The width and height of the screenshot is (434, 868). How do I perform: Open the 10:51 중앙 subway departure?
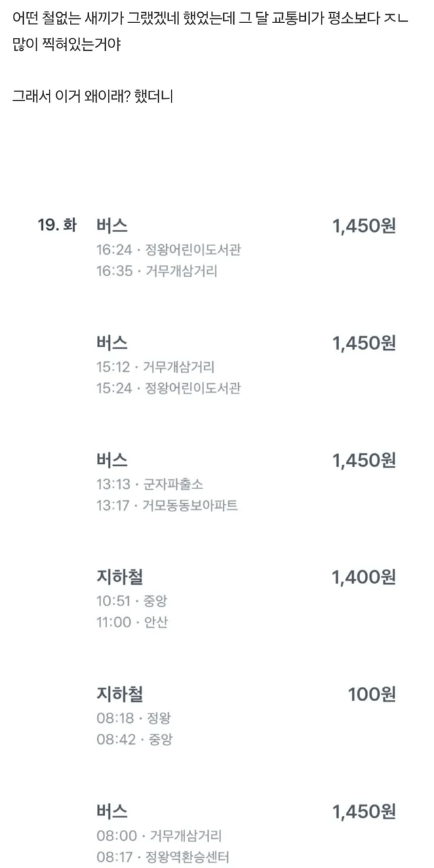[x=132, y=601]
